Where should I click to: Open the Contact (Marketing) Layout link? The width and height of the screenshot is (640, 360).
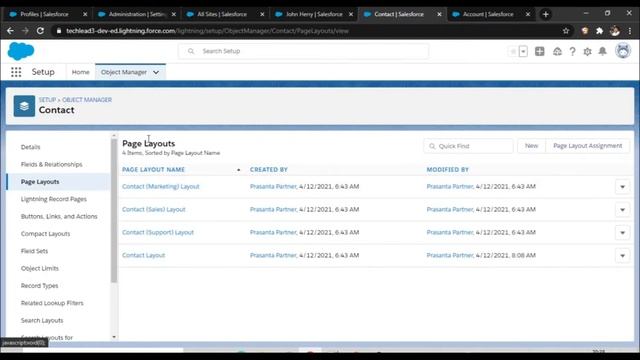click(161, 187)
